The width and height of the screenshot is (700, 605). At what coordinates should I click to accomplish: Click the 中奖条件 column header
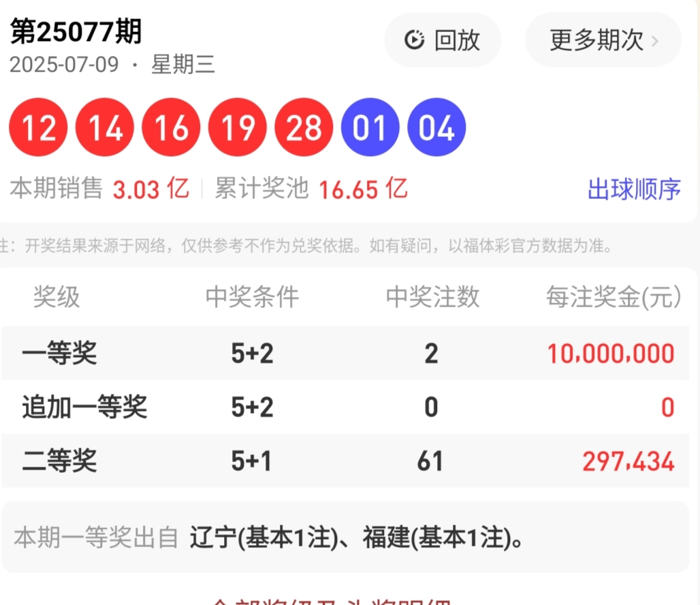252,296
